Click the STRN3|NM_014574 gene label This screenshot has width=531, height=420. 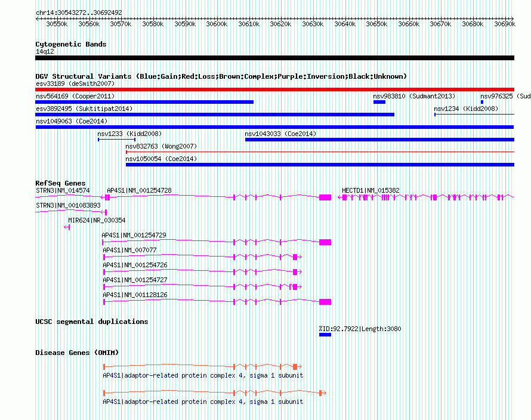[63, 190]
